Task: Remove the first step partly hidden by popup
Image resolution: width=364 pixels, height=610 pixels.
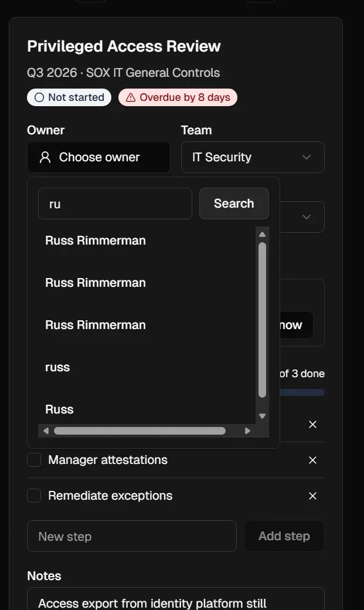Action: click(312, 425)
